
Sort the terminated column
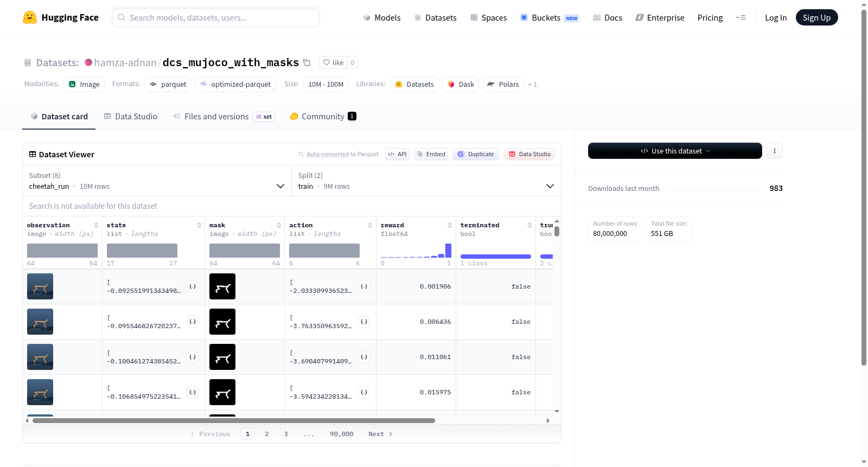coord(529,225)
